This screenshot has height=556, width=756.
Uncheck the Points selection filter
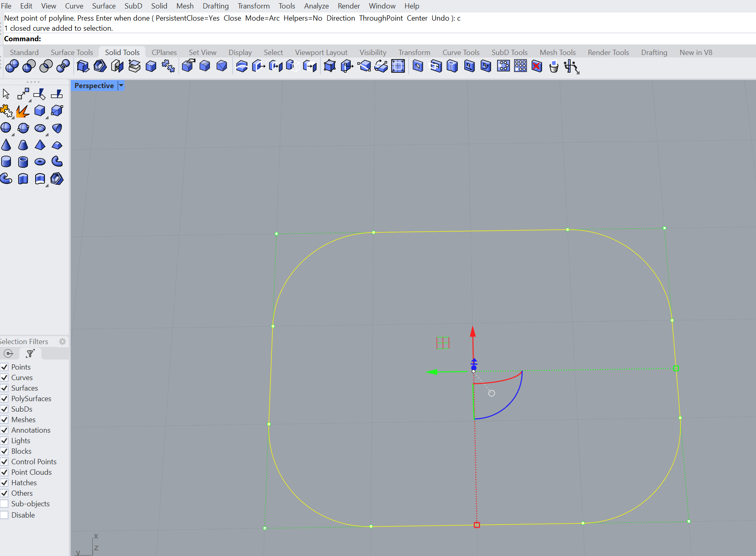point(4,367)
